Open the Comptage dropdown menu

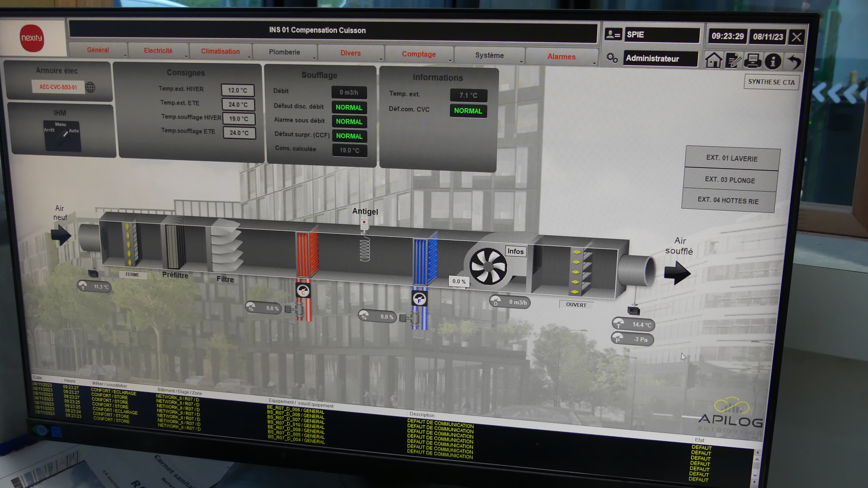click(419, 54)
